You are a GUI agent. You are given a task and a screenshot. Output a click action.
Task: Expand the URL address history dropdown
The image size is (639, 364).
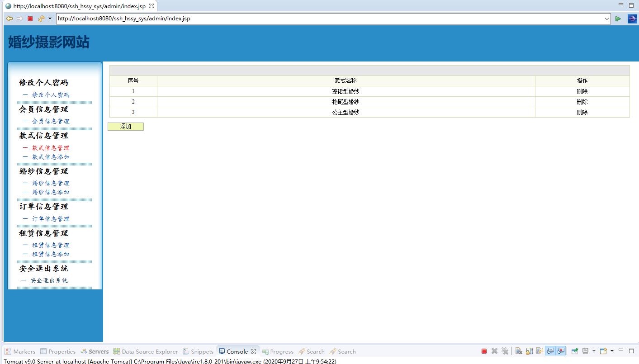607,19
